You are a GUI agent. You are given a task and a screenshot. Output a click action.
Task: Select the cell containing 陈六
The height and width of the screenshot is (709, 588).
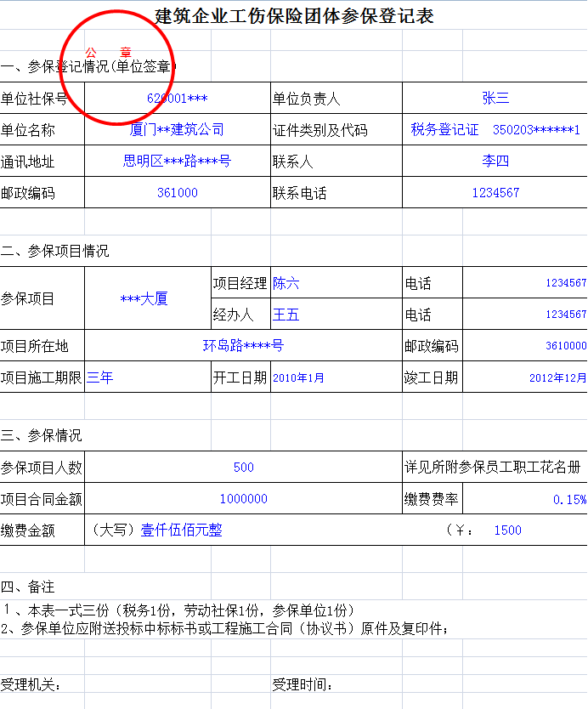[x=336, y=283]
